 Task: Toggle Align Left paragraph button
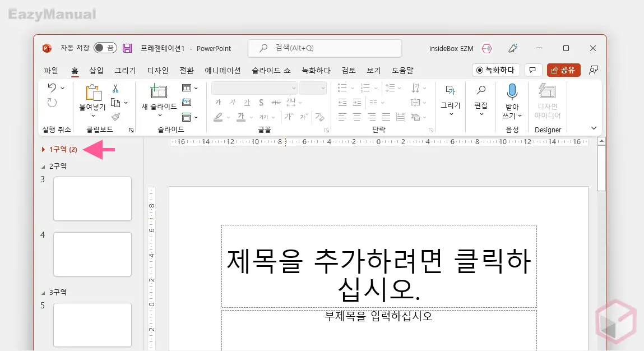[342, 117]
